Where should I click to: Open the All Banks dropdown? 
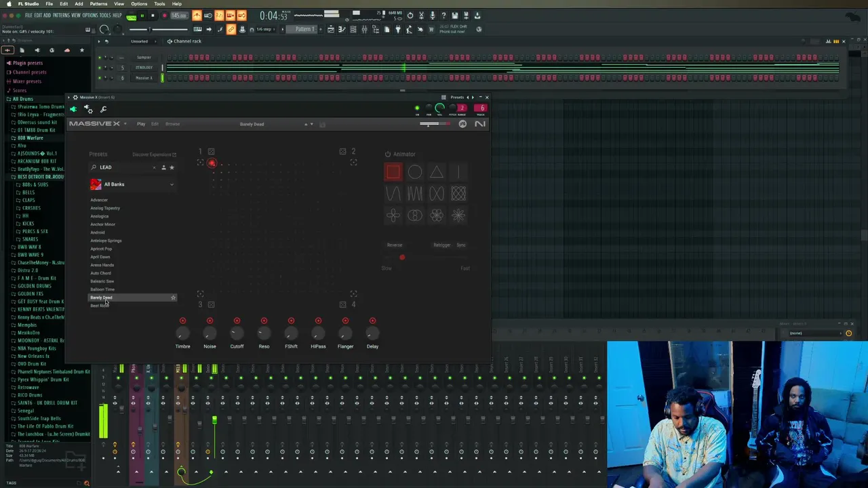click(132, 184)
